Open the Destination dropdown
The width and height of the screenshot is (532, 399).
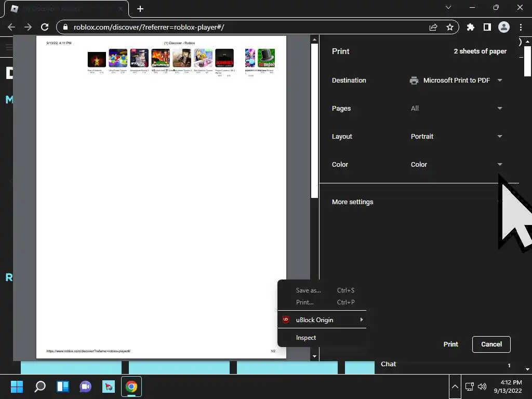[456, 81]
